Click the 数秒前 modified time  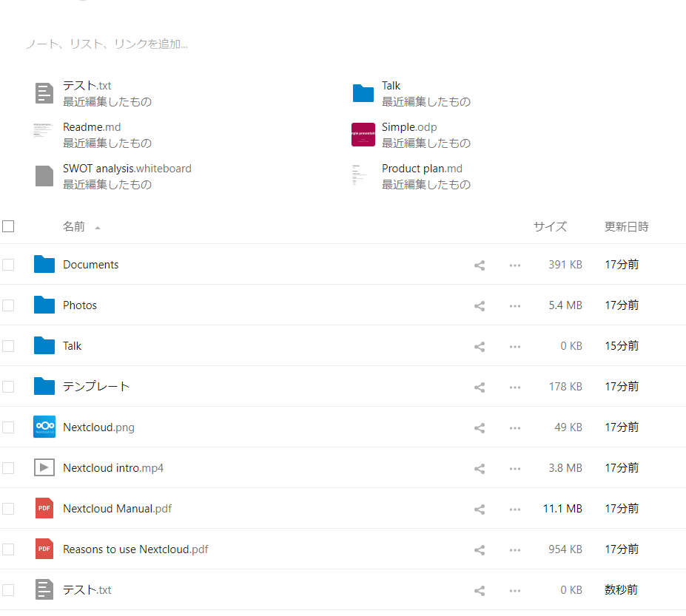click(621, 590)
